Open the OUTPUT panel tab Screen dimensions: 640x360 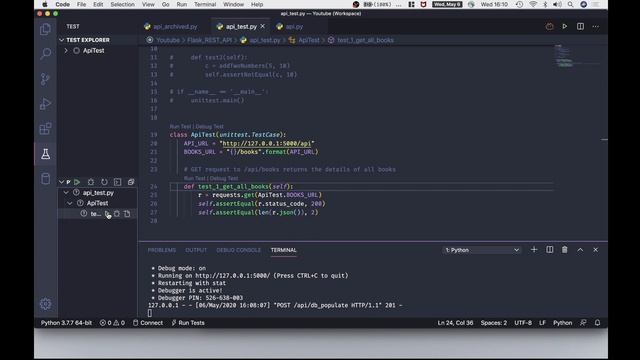pos(196,250)
